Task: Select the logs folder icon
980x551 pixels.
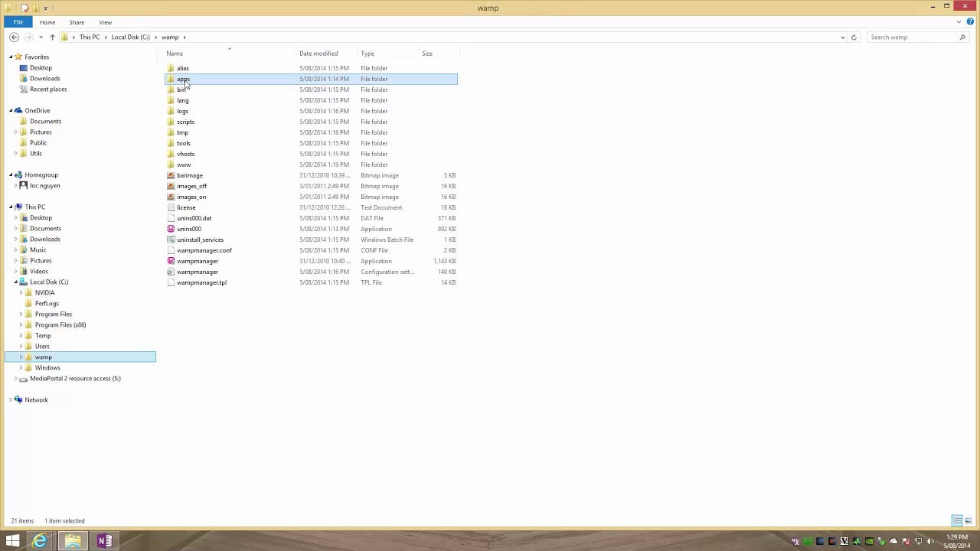Action: pos(171,111)
